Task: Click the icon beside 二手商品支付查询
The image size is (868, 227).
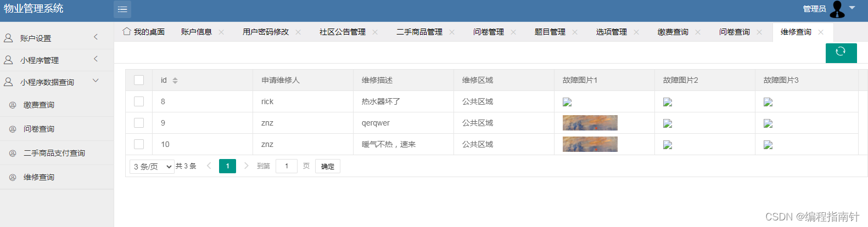Action: 13,153
